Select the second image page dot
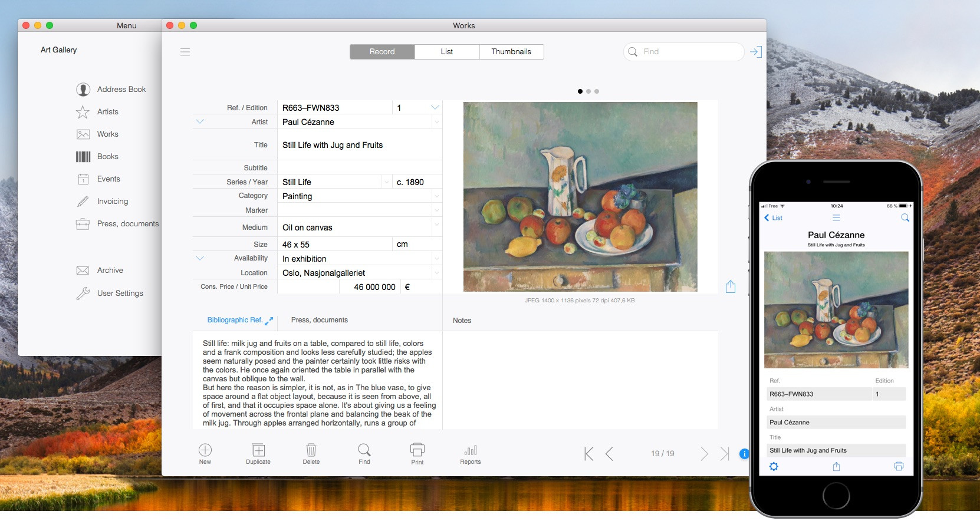The height and width of the screenshot is (521, 980). (588, 91)
